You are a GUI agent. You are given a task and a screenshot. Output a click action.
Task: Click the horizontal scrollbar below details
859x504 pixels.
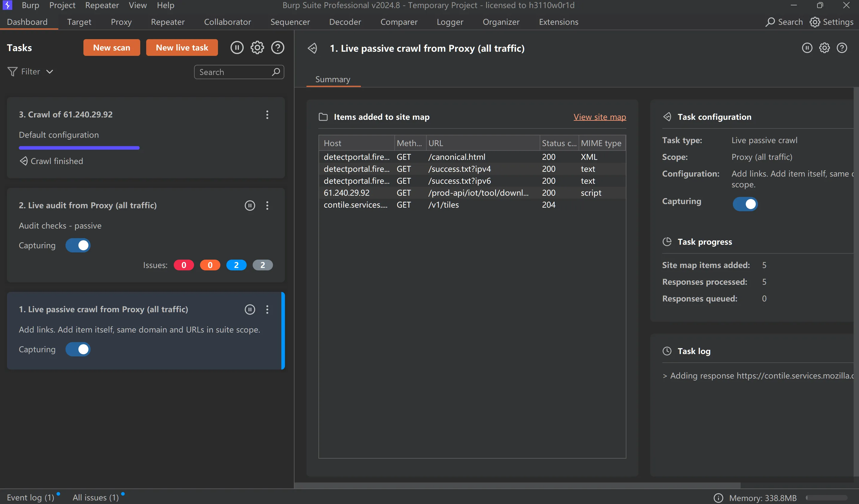click(x=517, y=485)
